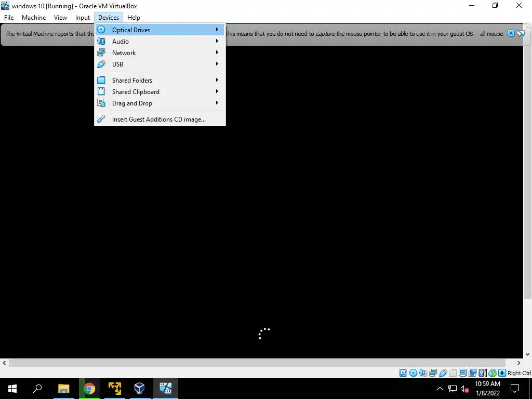Click the horizontal scrollbar right arrow

tap(519, 363)
